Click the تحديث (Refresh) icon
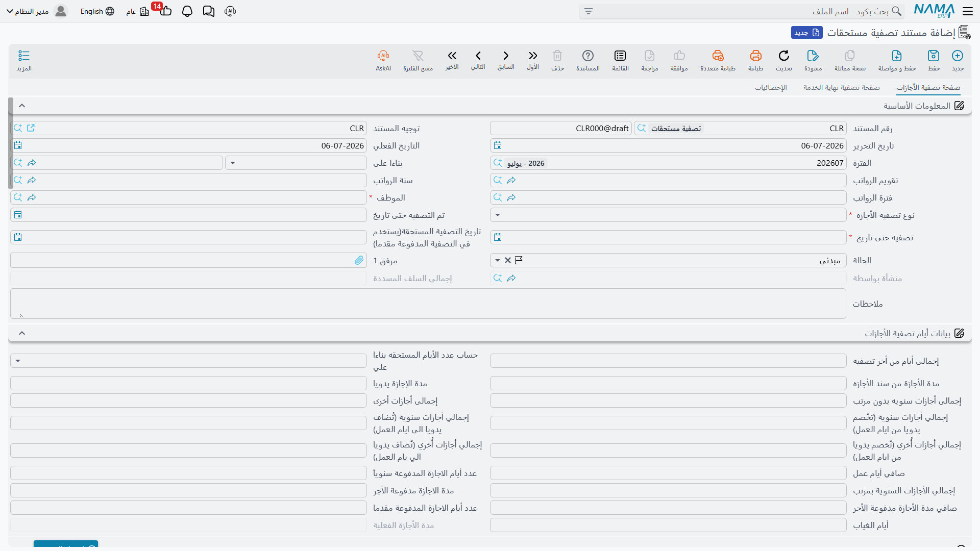Screen dimensions: 980x551 784,56
